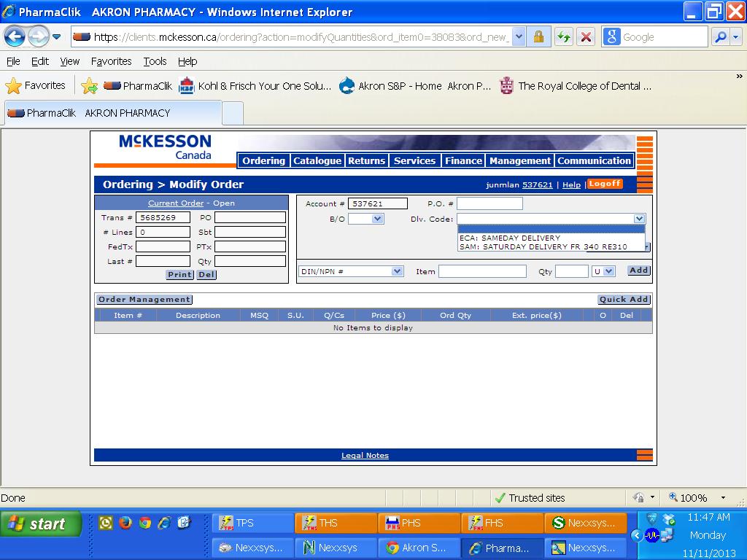Open the Catalogue navigation tab
Viewport: 747px width, 560px height.
pyautogui.click(x=317, y=160)
